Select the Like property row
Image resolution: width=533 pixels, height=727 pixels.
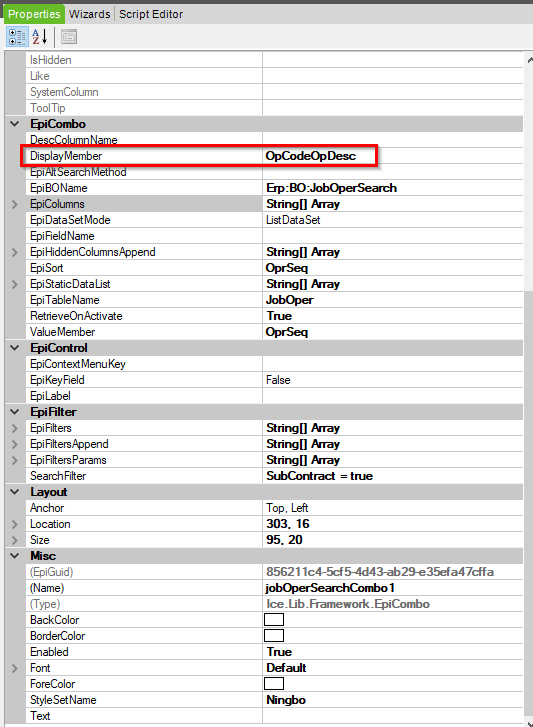(274, 76)
